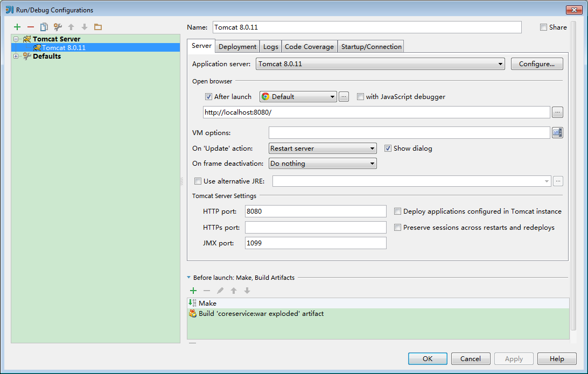588x374 pixels.
Task: Open alternative JRE path dropdown
Action: (x=412, y=181)
